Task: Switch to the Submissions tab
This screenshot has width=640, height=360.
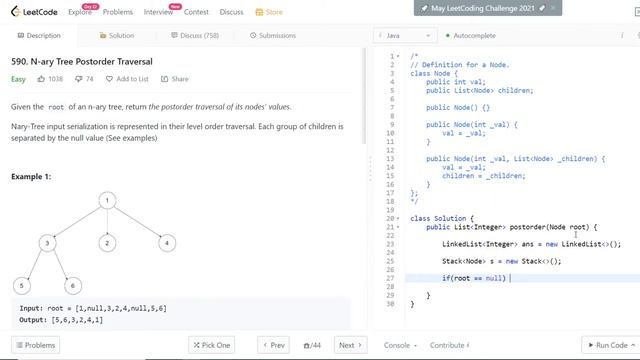Action: 273,36
